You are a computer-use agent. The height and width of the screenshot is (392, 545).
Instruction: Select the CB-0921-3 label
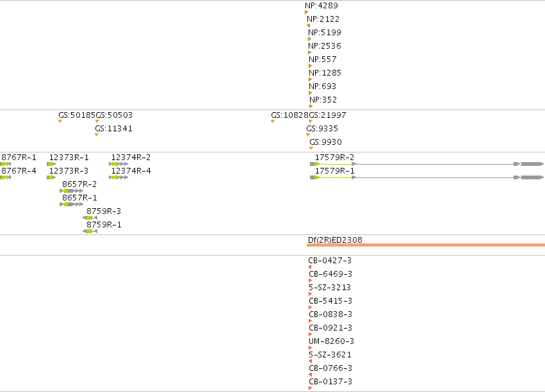[330, 328]
